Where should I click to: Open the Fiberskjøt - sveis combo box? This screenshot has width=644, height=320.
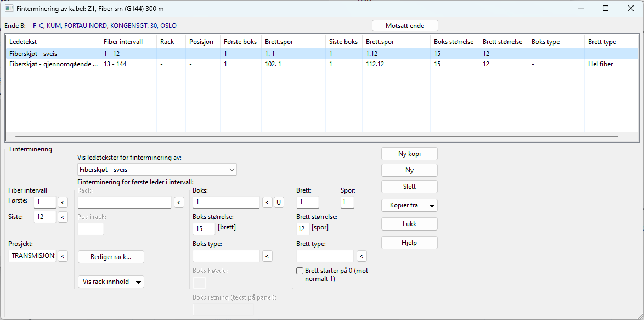[x=157, y=169]
